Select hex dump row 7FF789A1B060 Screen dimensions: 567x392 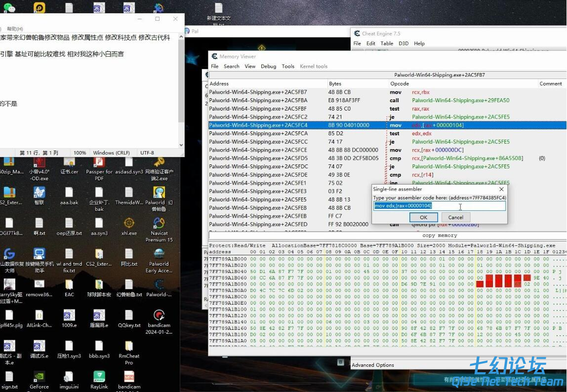coord(387,278)
